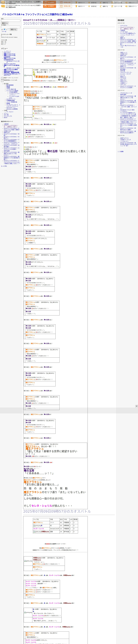Expand the 関連データベース-バトロイ section
Screen dimensions: 138x644
pos(2,78)
